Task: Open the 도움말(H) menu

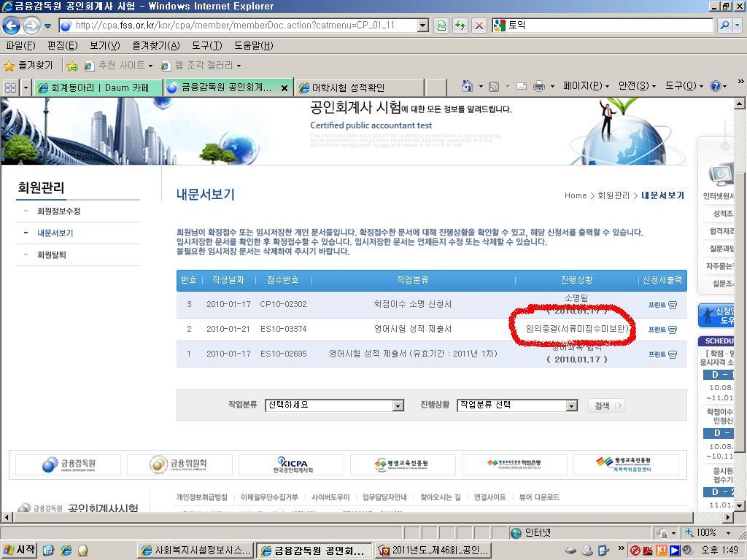Action: [x=253, y=46]
